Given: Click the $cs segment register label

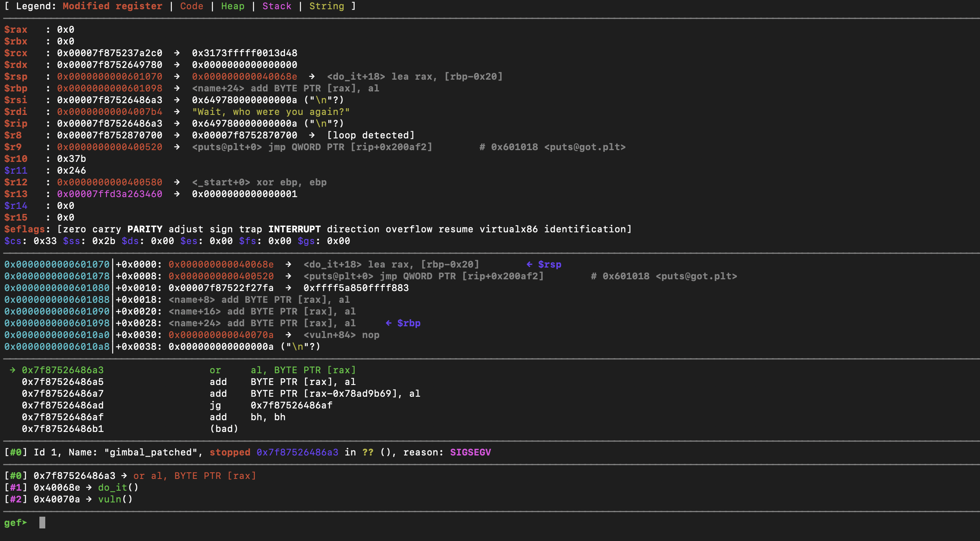Looking at the screenshot, I should (x=13, y=241).
